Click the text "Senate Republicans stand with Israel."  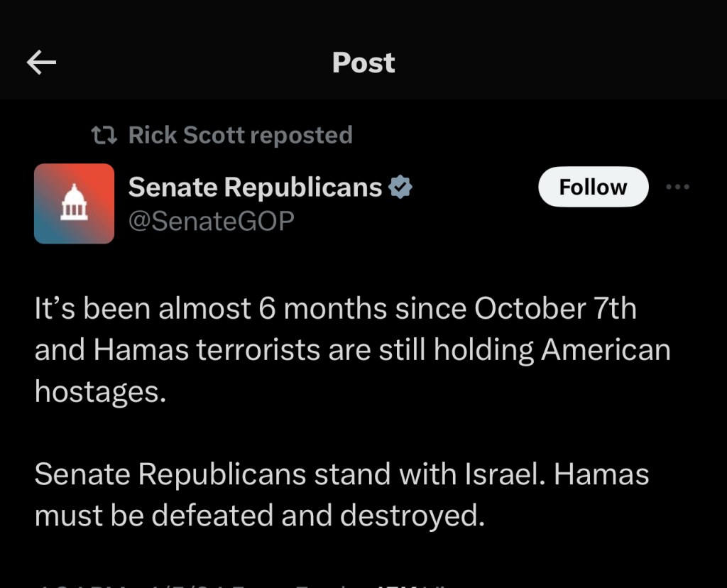point(290,474)
